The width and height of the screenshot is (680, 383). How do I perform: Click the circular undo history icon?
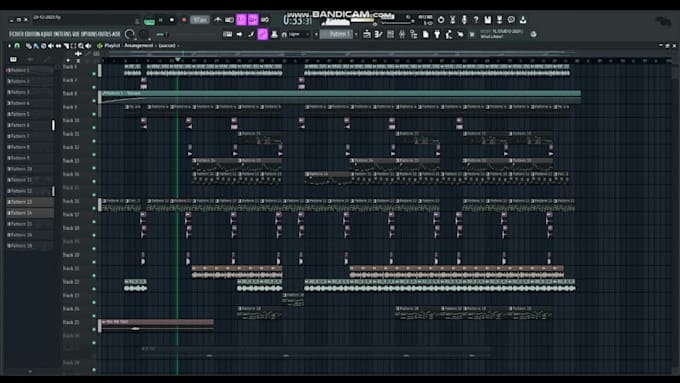441,20
